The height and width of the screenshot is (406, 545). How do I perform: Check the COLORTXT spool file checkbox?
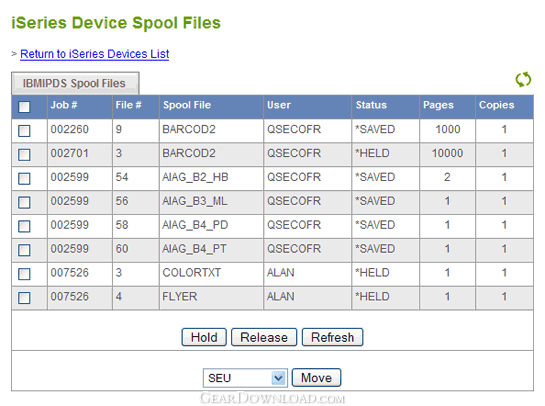pyautogui.click(x=24, y=274)
